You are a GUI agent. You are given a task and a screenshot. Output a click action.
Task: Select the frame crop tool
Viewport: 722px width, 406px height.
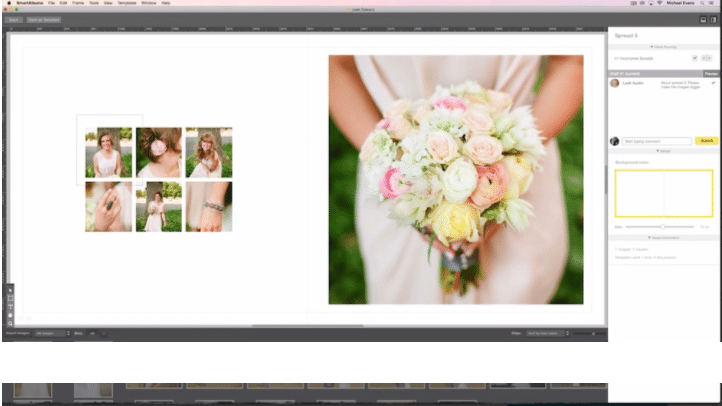click(x=10, y=298)
